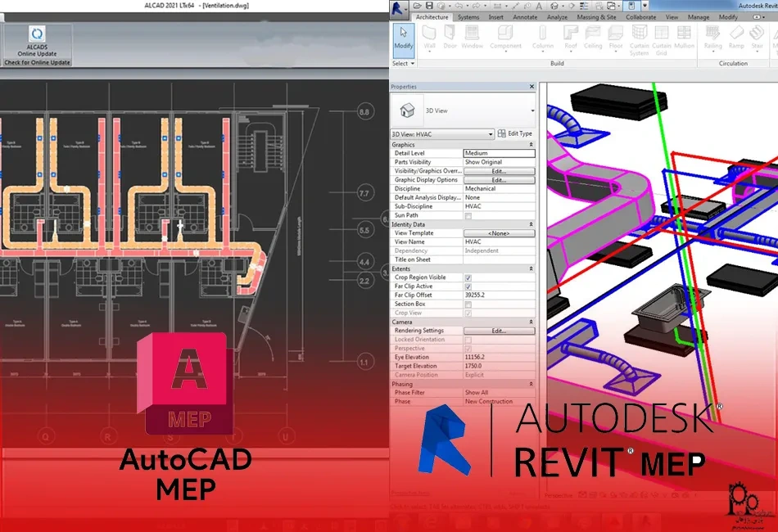
Task: Open the Annotate ribbon tab
Action: coord(525,17)
